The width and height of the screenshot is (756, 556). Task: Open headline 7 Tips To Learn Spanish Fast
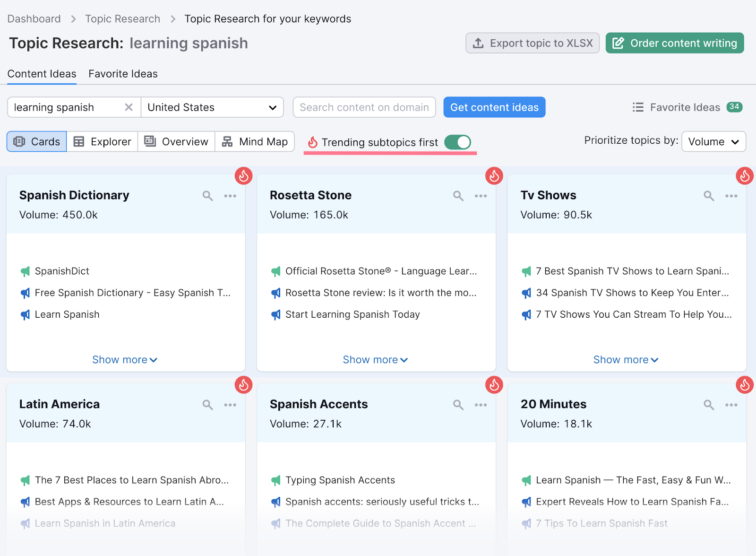[x=601, y=524]
